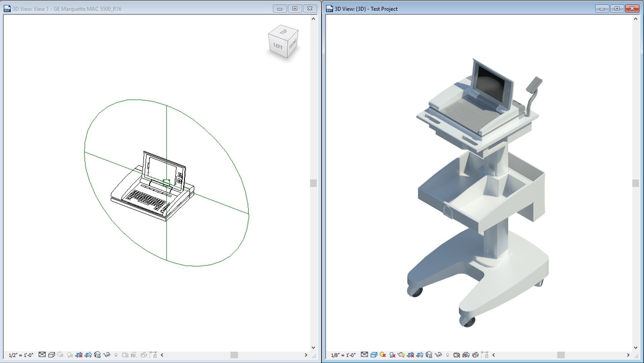Show Crop Region in Test Project window
Screen dimensions: 644x363
(420, 355)
